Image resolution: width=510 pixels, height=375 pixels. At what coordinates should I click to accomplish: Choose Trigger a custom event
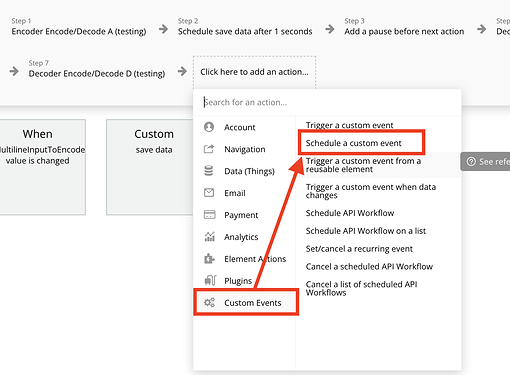(350, 125)
